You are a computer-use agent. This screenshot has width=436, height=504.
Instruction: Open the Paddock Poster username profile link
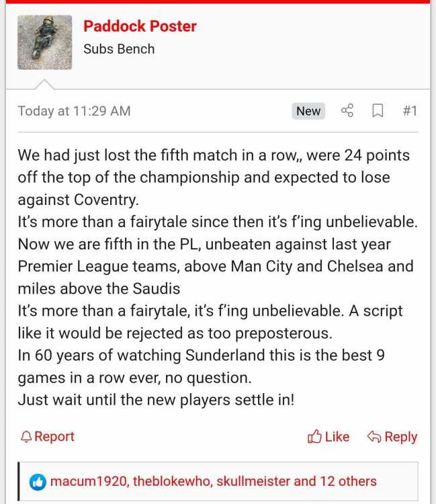(140, 26)
